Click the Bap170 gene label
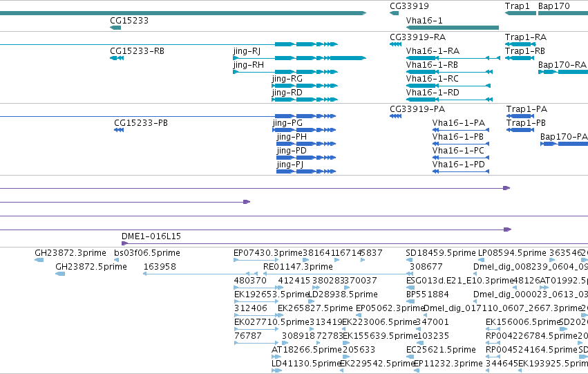588x374 pixels. [x=553, y=6]
